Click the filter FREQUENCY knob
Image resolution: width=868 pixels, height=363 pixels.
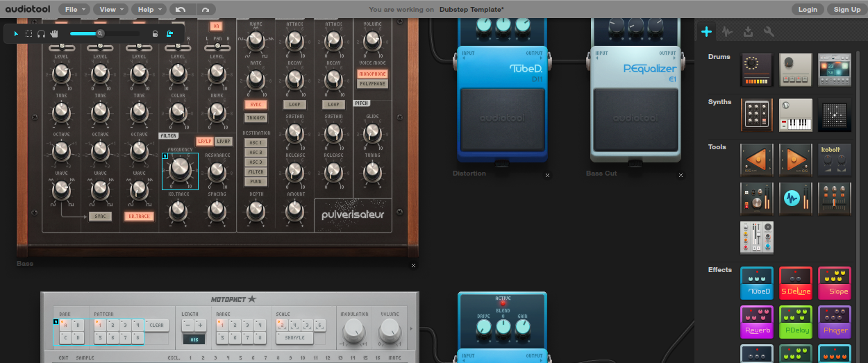click(180, 169)
